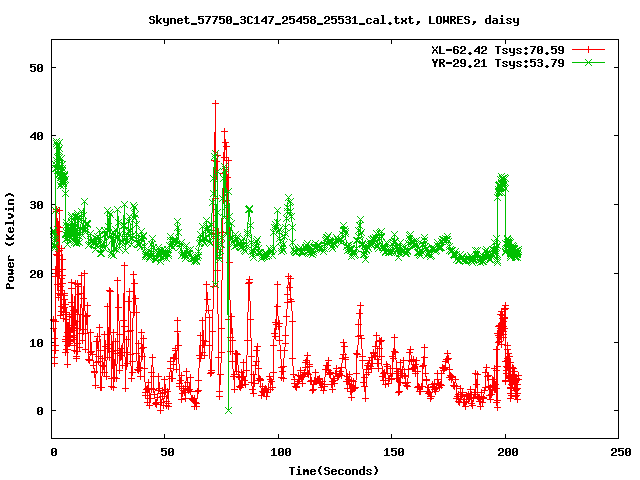Click the Power (Kelvin) y-axis label

pyautogui.click(x=10, y=241)
